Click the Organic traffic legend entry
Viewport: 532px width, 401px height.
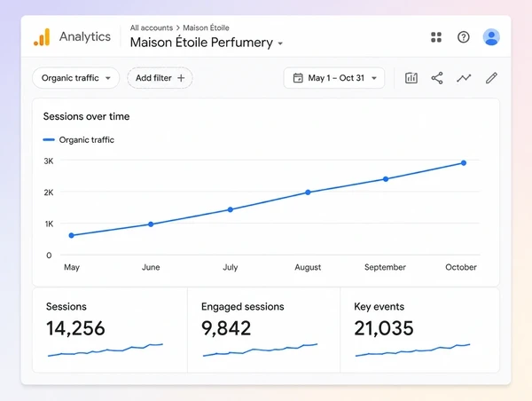tap(79, 139)
